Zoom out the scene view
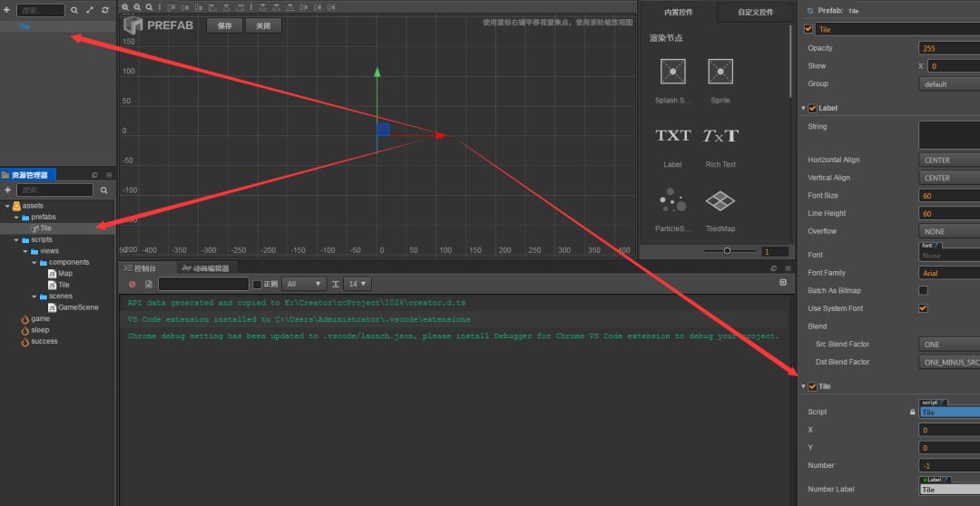Screen dimensions: 980x506 coord(138,7)
